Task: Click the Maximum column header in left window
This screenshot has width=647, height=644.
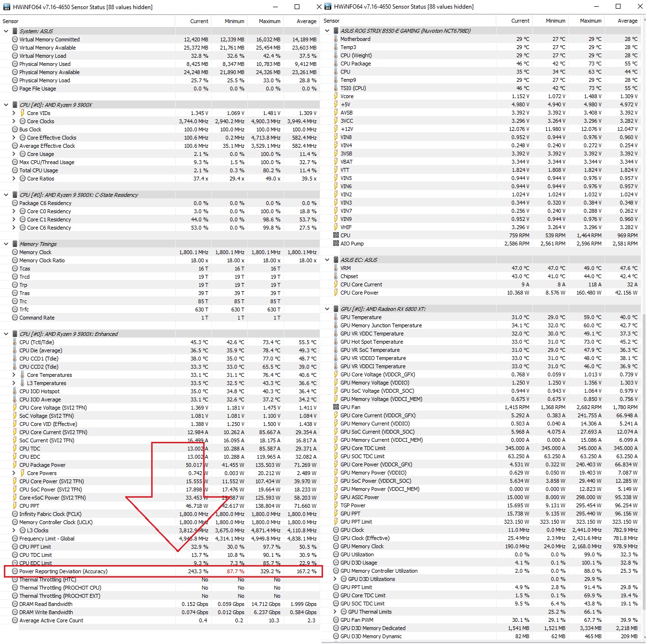Action: [265, 21]
